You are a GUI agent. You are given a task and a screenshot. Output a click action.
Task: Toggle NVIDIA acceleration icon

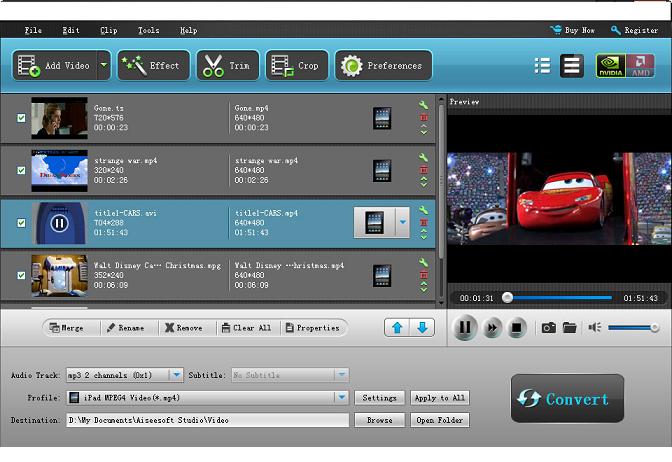tap(611, 66)
